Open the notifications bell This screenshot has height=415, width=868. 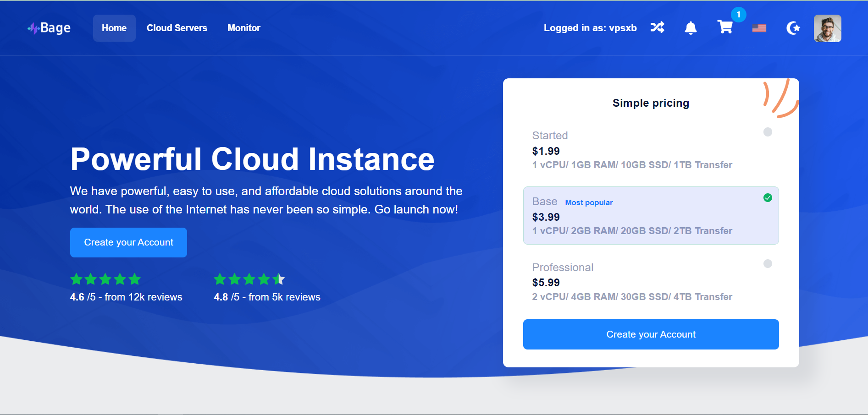(x=691, y=28)
